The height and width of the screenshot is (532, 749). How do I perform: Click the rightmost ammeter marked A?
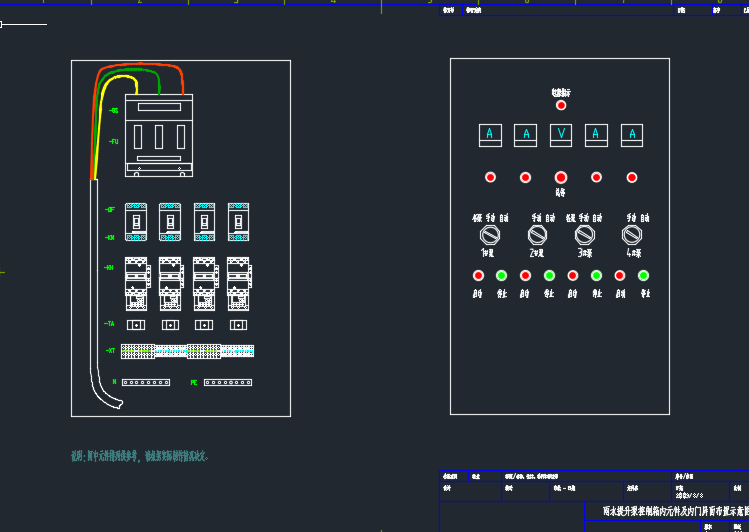(631, 134)
